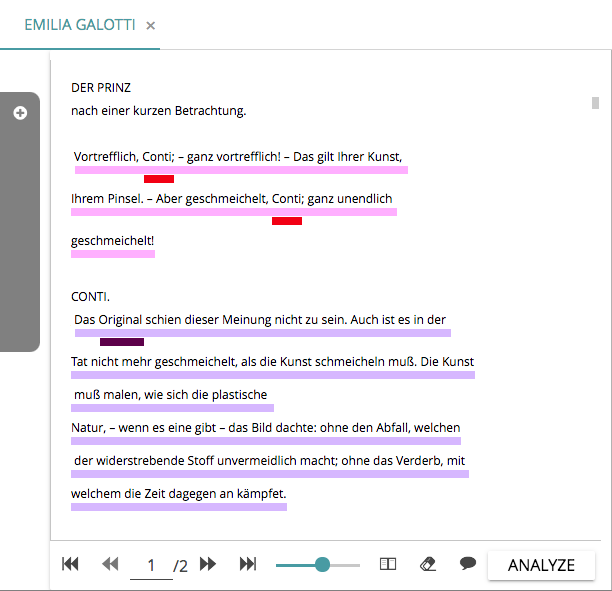Jump to the last page
The width and height of the screenshot is (612, 591).
point(248,564)
